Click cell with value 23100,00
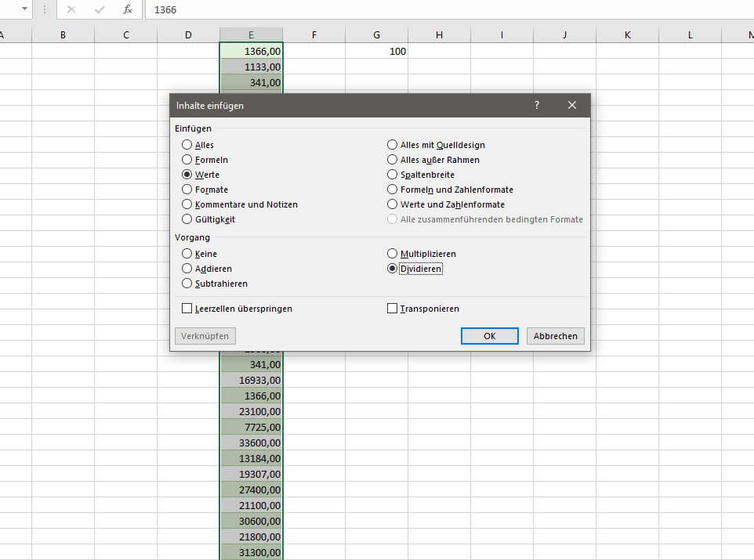 [251, 411]
